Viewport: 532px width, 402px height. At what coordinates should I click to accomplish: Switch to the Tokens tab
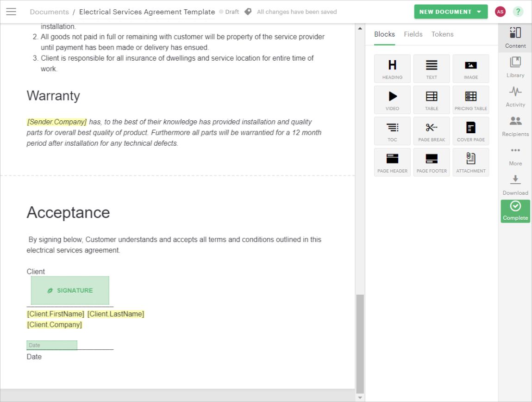[442, 34]
